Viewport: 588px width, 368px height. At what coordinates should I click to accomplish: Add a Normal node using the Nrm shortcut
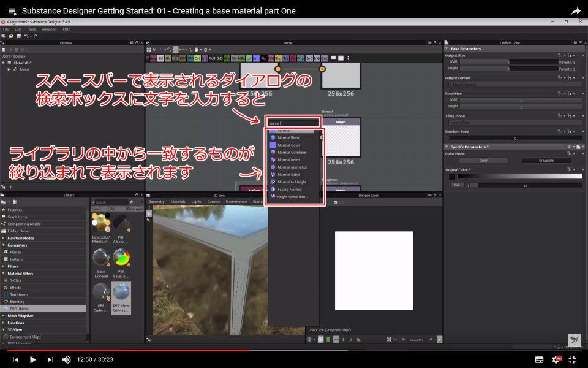256,58
